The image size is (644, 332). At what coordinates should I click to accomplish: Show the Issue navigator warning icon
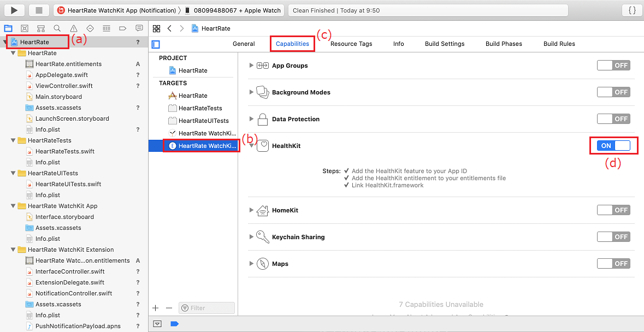tap(74, 28)
